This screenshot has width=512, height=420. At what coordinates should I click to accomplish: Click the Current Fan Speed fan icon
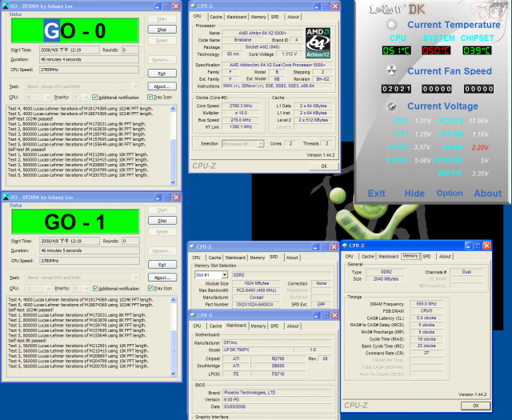[x=391, y=70]
